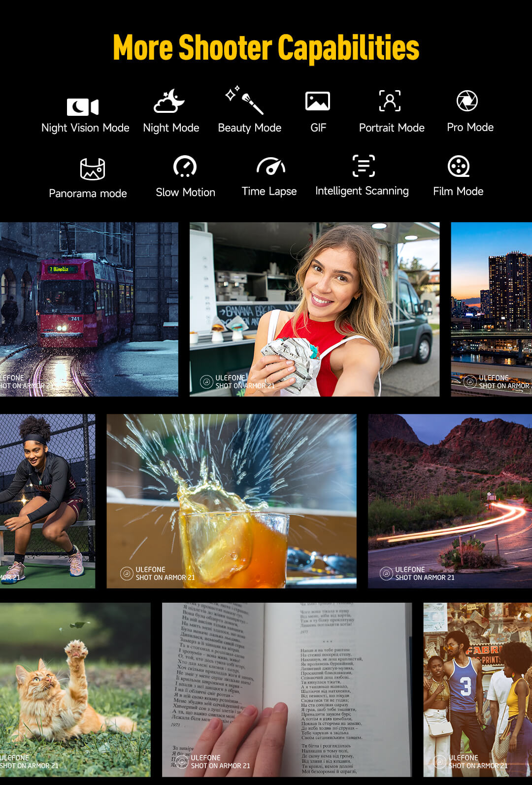Viewport: 532px width, 785px height.
Task: Click the Panorama mode icon
Action: click(x=93, y=169)
